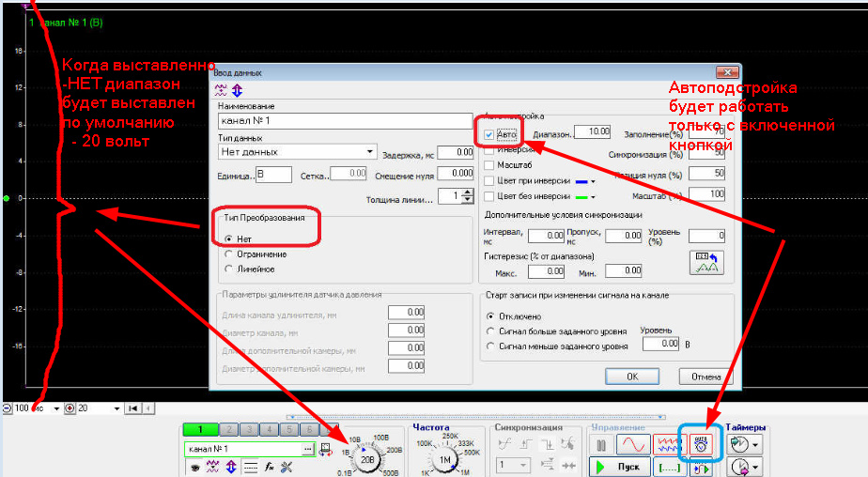Click the device swap icon next to the channel name

(326, 450)
